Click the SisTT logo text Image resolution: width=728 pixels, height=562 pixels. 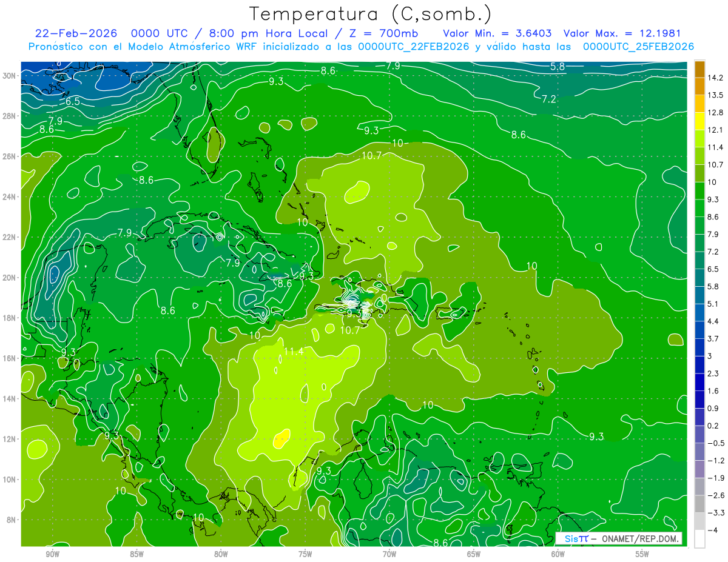(576, 538)
